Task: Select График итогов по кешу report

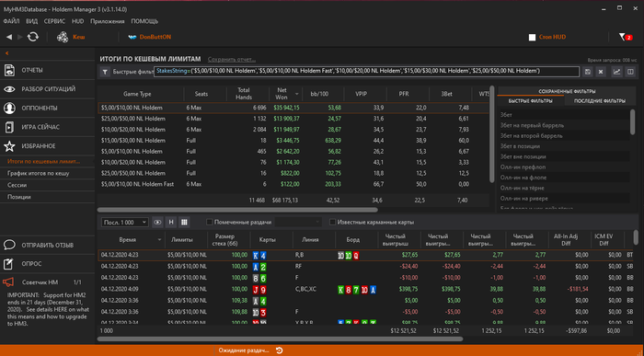Action: [x=39, y=173]
